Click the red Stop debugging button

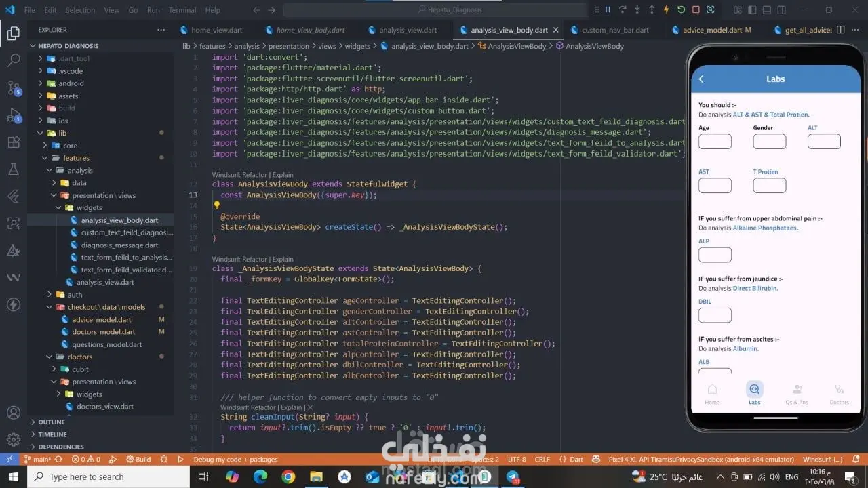(696, 9)
